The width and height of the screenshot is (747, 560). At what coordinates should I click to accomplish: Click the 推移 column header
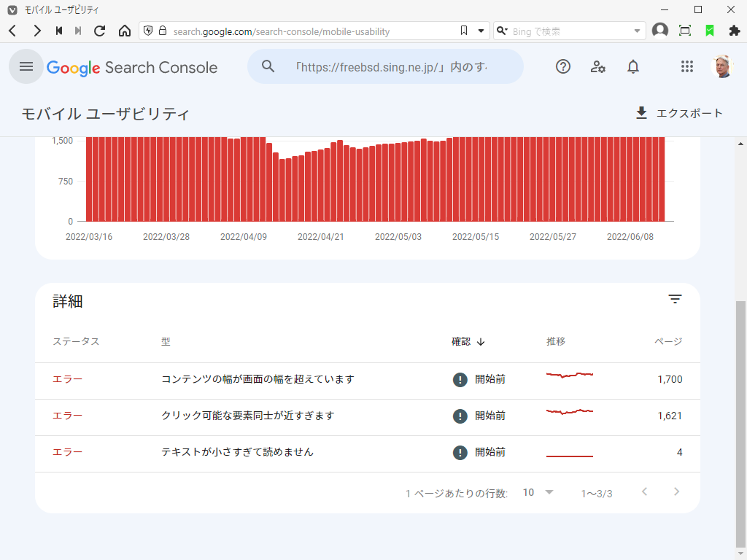(x=555, y=341)
